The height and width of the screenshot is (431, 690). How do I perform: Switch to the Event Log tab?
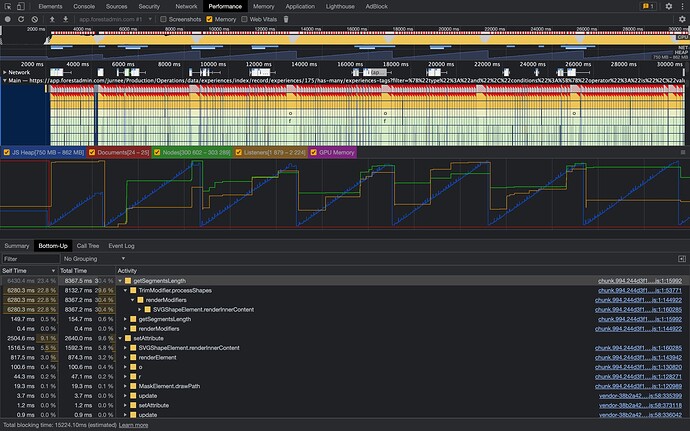pos(121,246)
